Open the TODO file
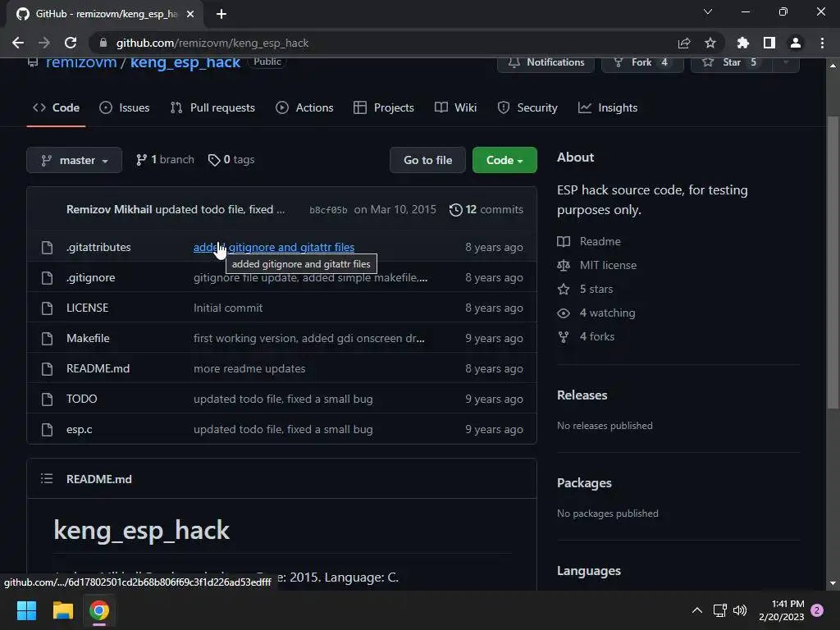The height and width of the screenshot is (630, 840). coord(81,399)
